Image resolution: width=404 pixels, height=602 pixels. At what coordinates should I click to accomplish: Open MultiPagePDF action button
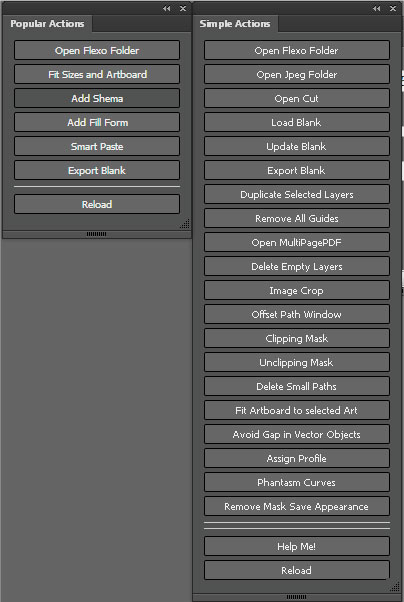click(297, 242)
